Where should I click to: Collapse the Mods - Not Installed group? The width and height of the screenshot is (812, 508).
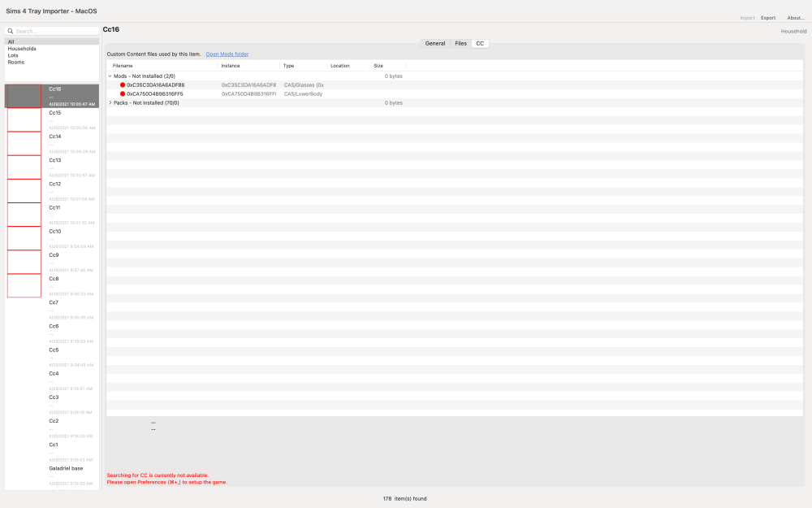click(x=110, y=76)
